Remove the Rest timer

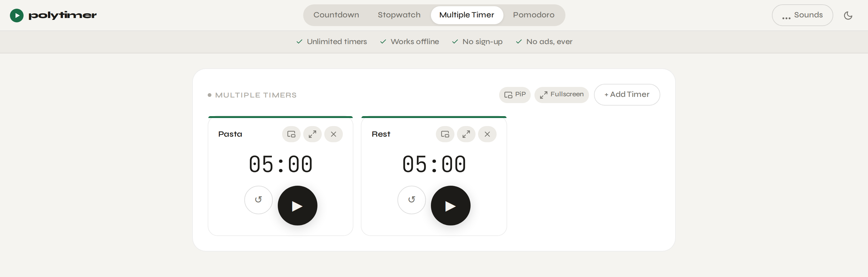click(487, 134)
